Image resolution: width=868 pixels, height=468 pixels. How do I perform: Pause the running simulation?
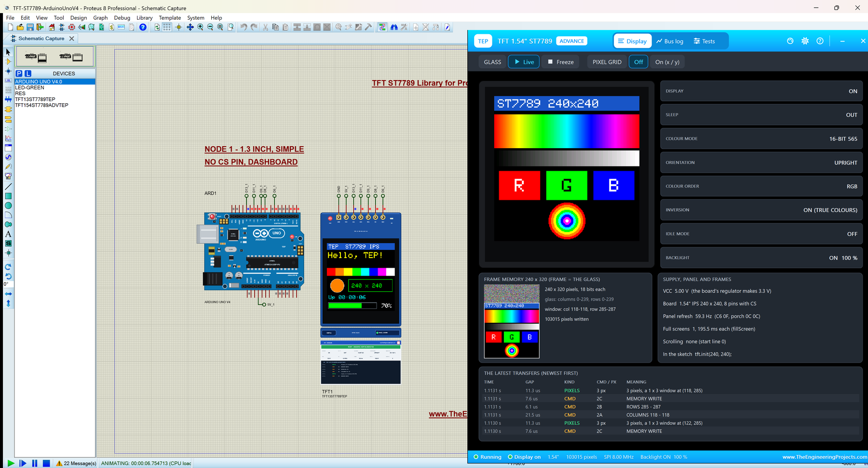[x=35, y=463]
